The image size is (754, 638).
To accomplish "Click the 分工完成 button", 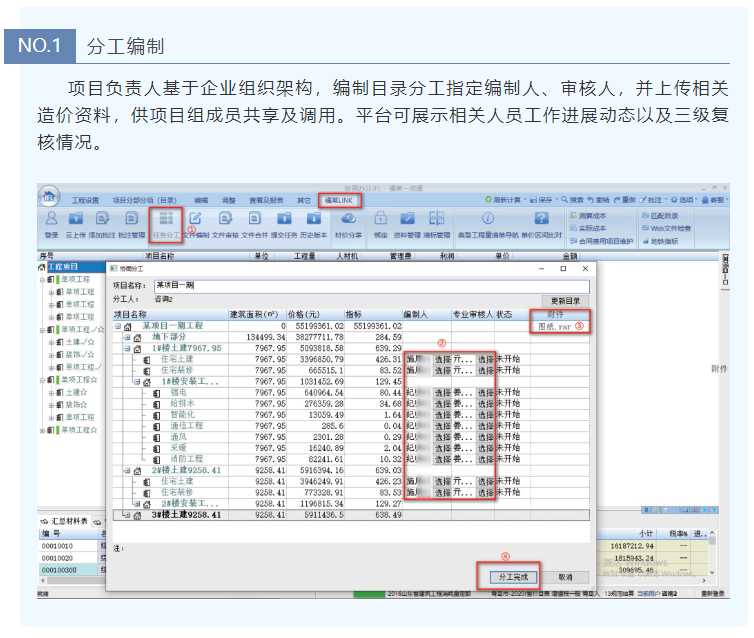I will [513, 576].
